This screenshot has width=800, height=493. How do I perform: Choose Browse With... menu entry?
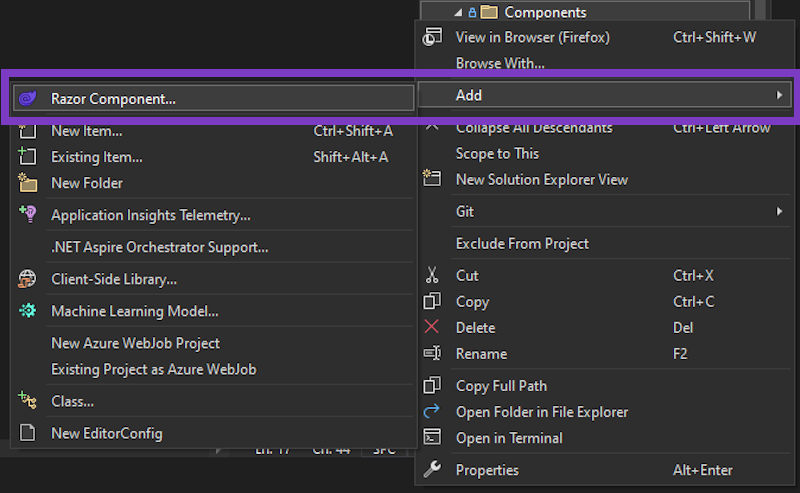(x=500, y=63)
